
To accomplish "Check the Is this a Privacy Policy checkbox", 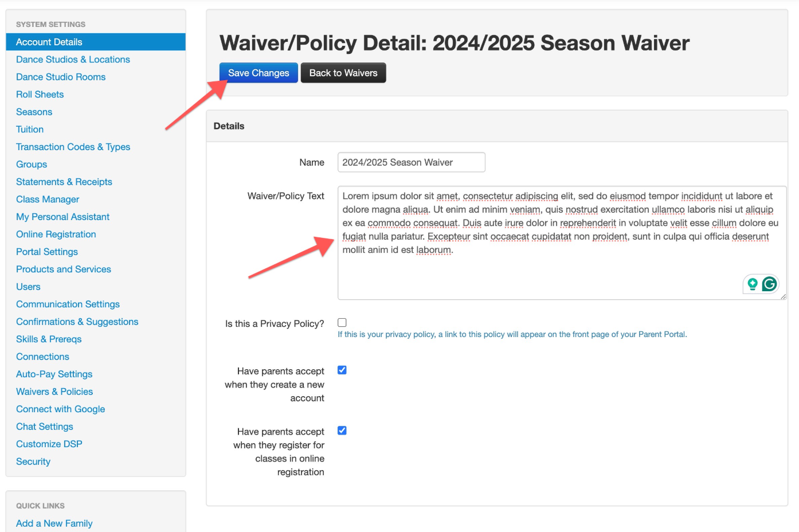I will [342, 323].
